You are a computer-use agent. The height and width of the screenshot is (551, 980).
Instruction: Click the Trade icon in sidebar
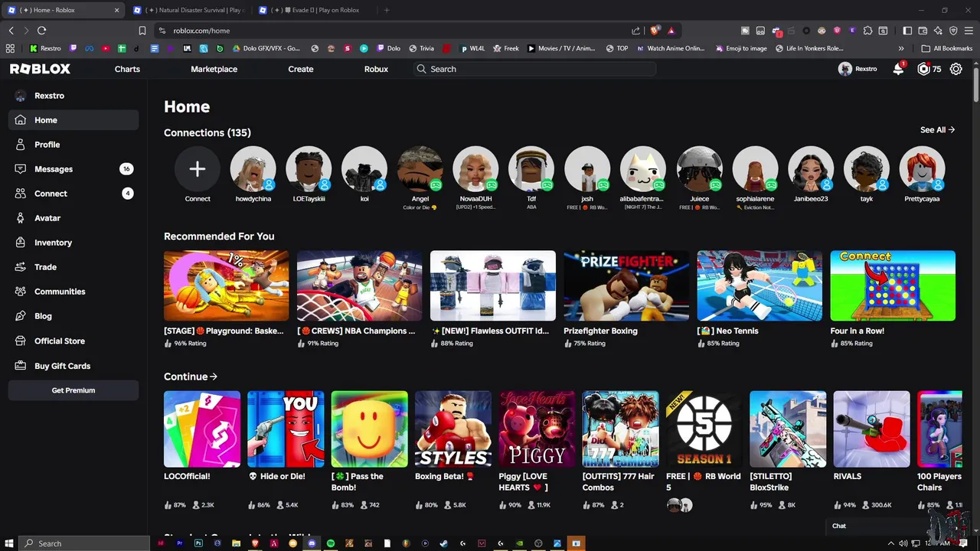pos(20,267)
